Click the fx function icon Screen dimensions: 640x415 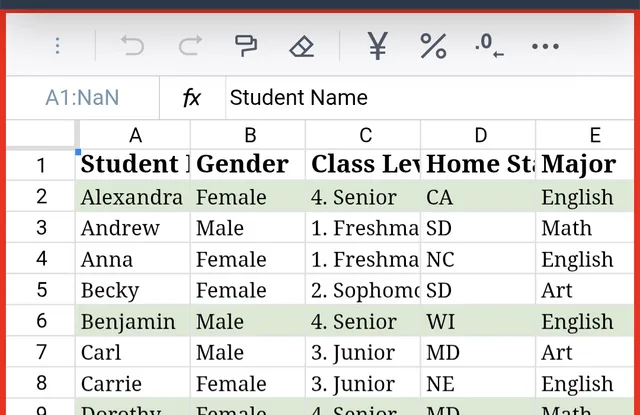pyautogui.click(x=191, y=98)
